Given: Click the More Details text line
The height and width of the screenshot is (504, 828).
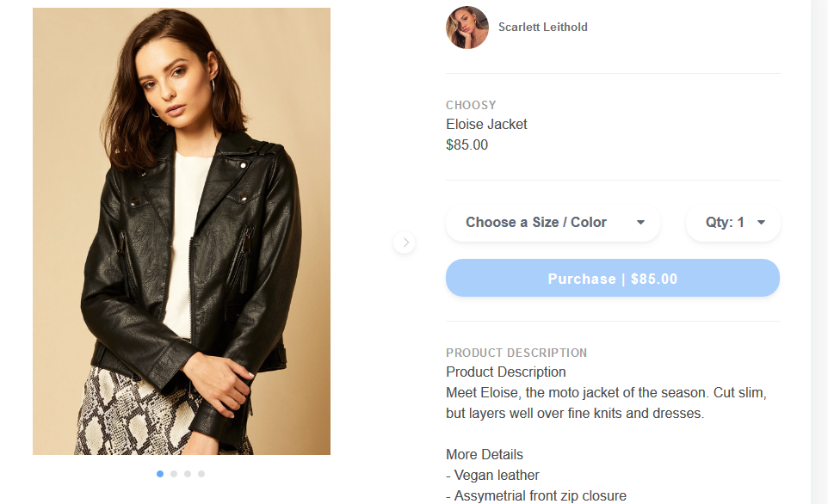Looking at the screenshot, I should [x=485, y=454].
